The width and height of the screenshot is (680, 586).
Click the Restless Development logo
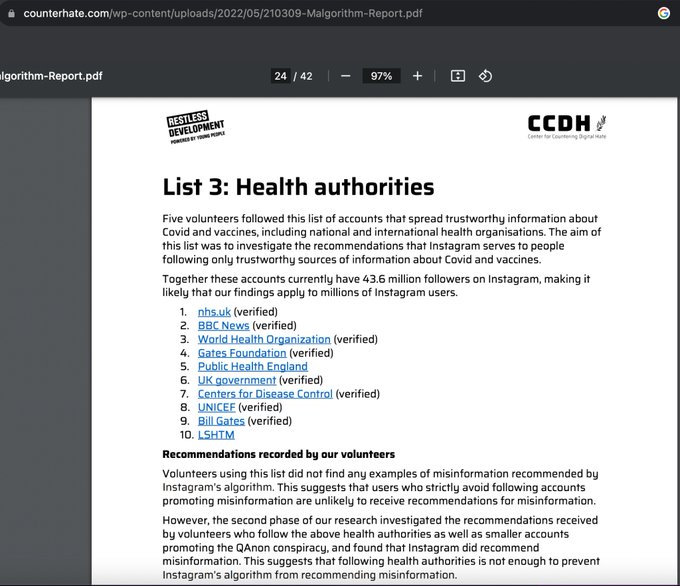coord(196,127)
